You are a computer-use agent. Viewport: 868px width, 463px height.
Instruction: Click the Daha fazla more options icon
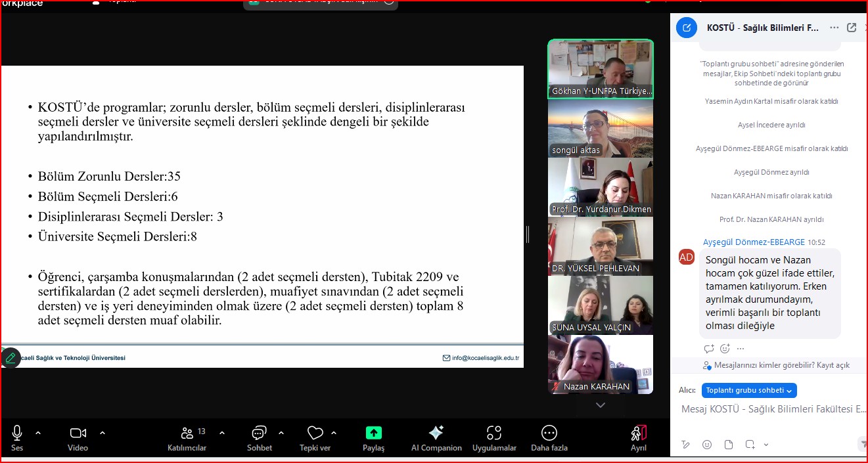(x=549, y=433)
